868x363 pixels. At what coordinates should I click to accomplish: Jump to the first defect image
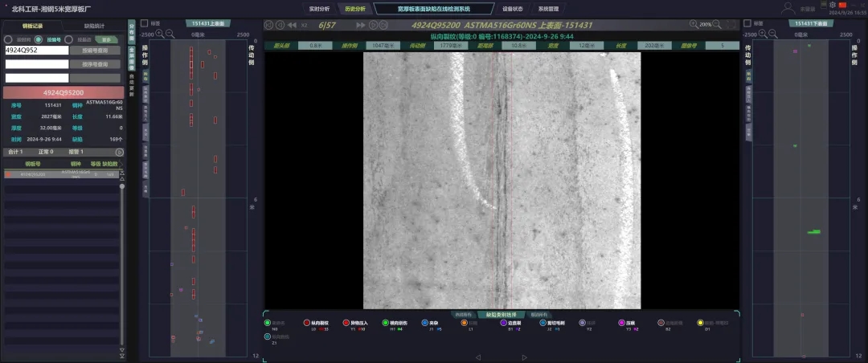269,25
